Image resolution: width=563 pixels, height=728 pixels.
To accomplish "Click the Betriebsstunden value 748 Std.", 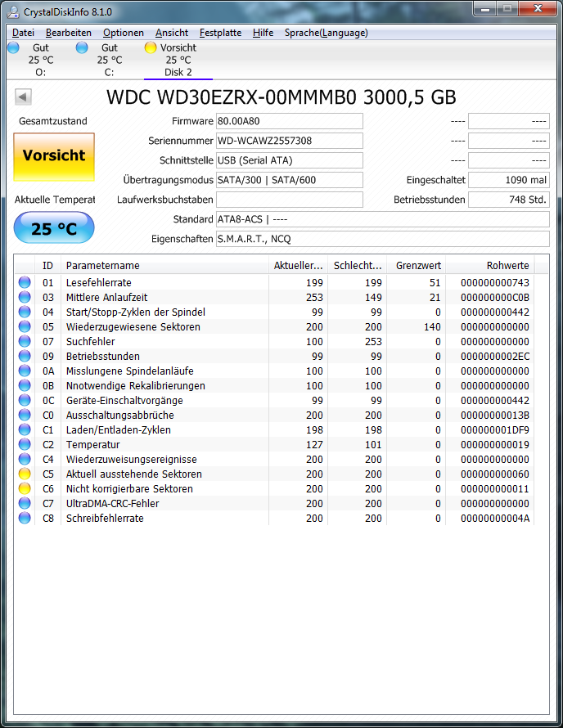I will (509, 200).
